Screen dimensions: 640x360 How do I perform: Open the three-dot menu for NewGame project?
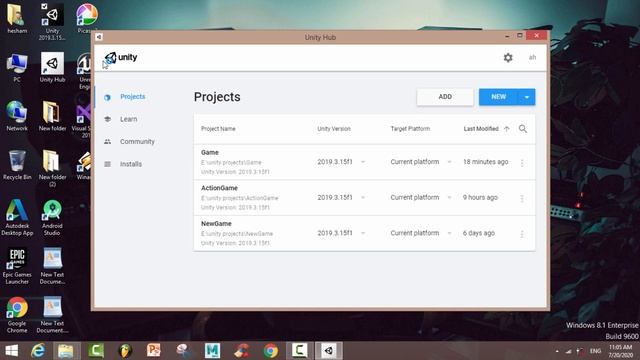(522, 234)
